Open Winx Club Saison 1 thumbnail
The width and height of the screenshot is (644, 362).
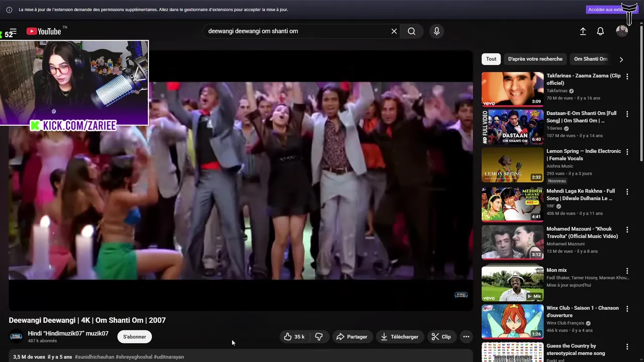point(512,321)
